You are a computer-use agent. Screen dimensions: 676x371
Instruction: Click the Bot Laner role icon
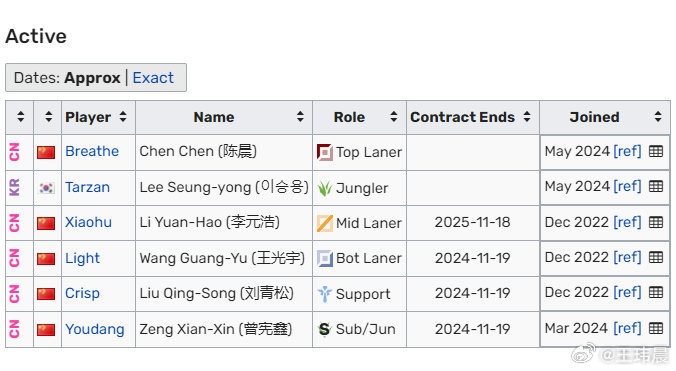coord(325,259)
